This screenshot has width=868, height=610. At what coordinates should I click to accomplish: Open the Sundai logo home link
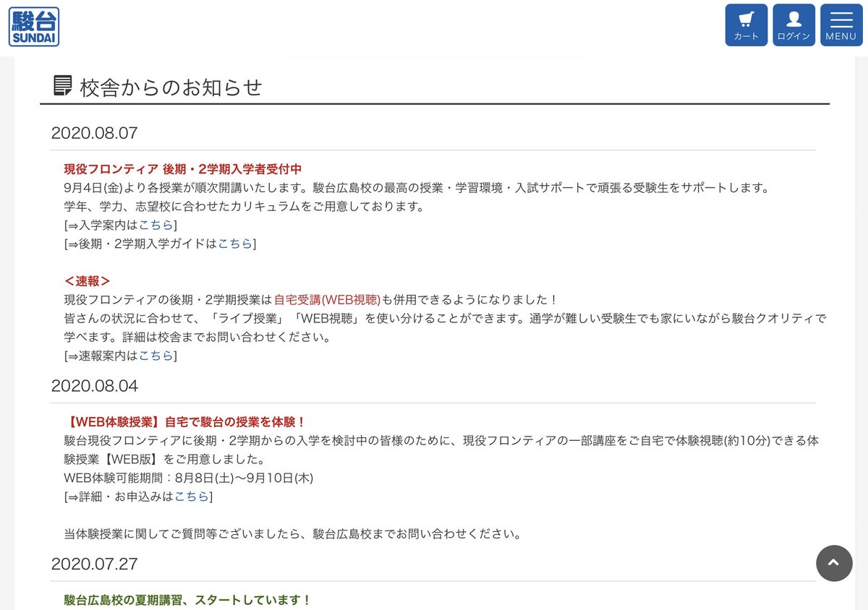point(34,27)
